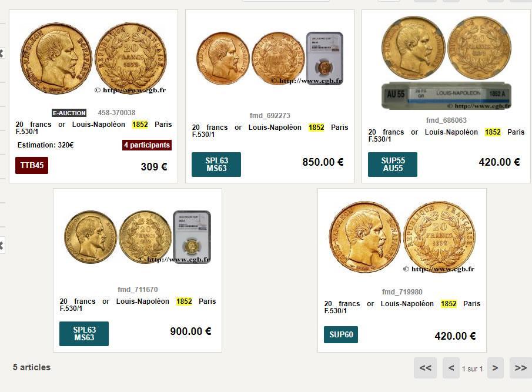Screen dimensions: 532x392
Task: Go to the first results page
Action: pyautogui.click(x=426, y=368)
